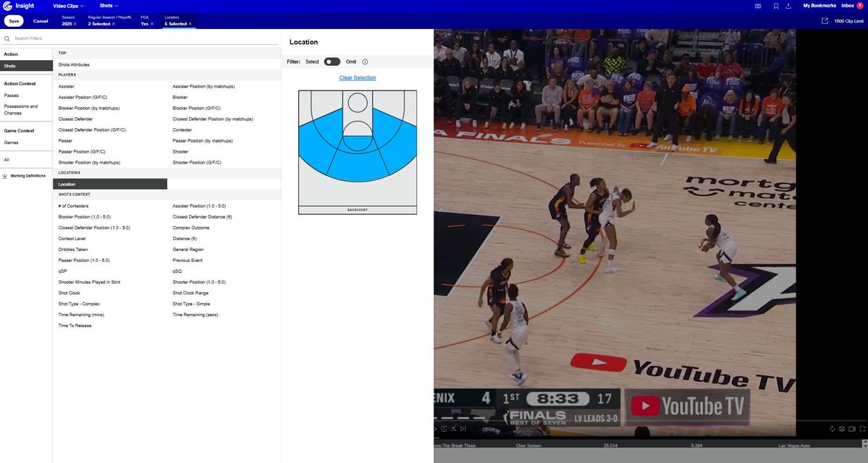Viewport: 868px width, 463px height.
Task: Click the cube view icon in player
Action: pos(842,429)
